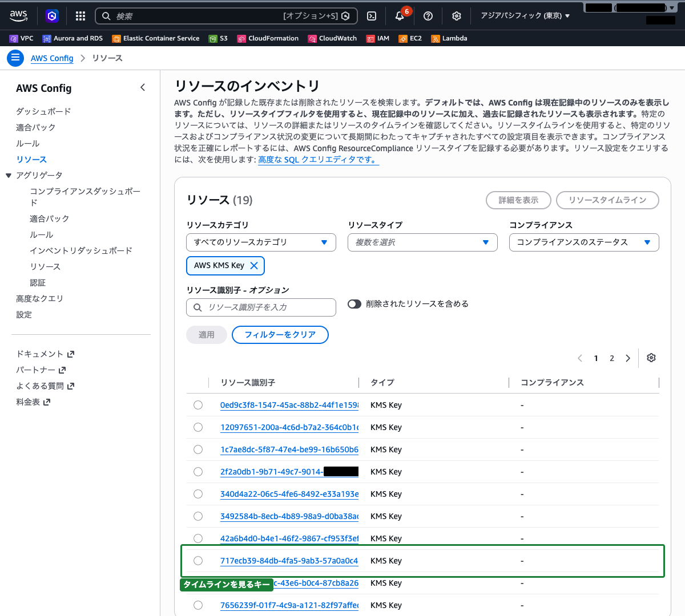Open インベントリダッシュボード under aggregator
The width and height of the screenshot is (685, 616).
point(81,250)
